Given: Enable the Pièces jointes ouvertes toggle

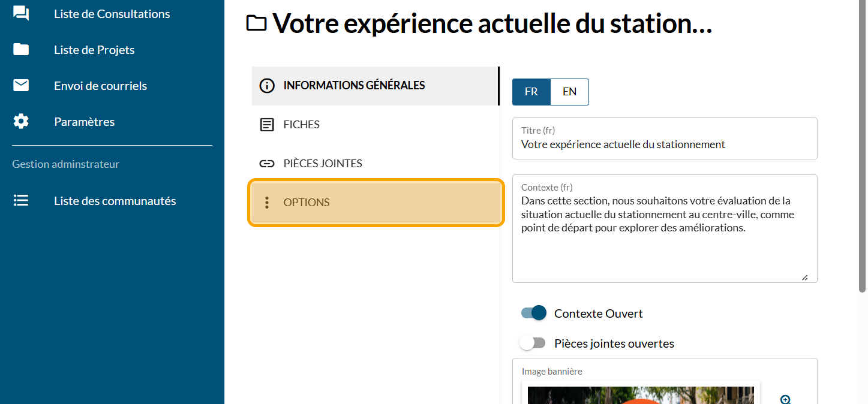Looking at the screenshot, I should pyautogui.click(x=533, y=343).
